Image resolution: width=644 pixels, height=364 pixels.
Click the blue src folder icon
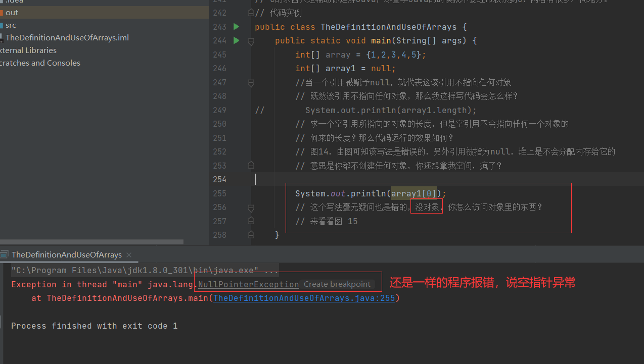2,25
